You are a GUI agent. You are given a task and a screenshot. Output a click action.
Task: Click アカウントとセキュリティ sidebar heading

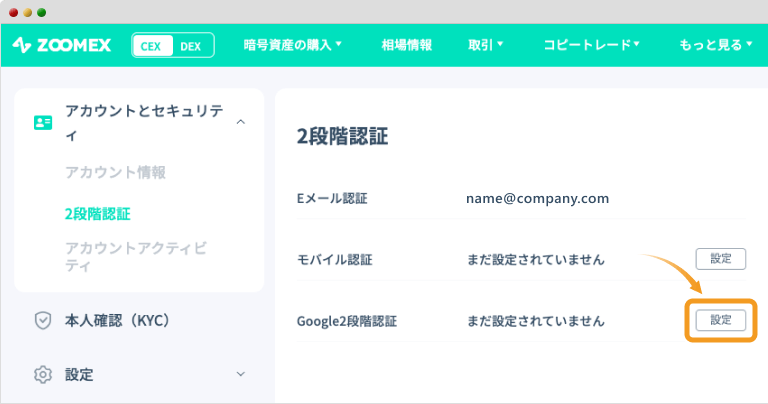coord(144,122)
